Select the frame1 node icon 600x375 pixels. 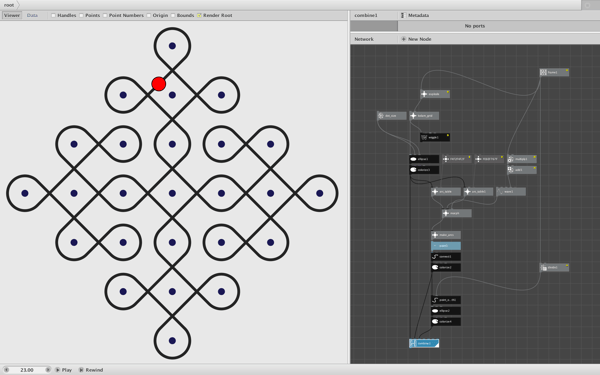(x=543, y=72)
